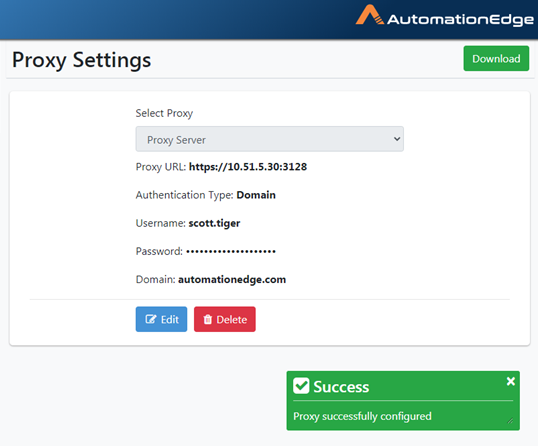
Task: Download the proxy settings
Action: 496,59
